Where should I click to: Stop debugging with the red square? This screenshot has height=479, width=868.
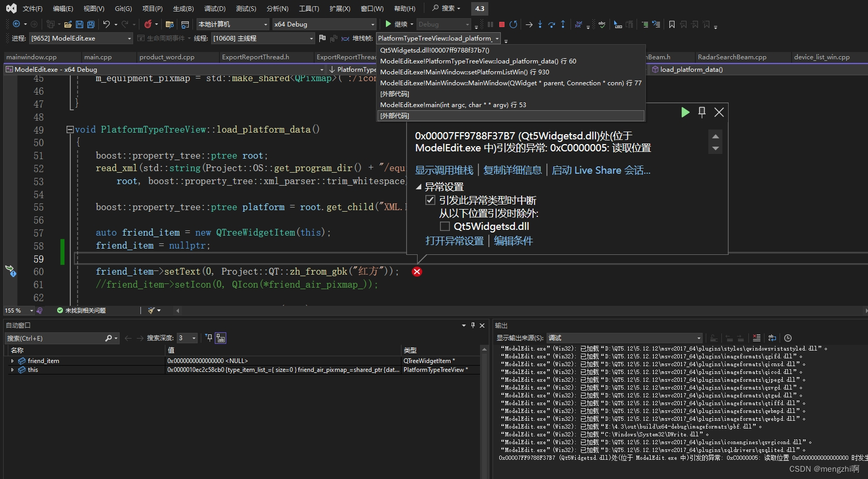(502, 24)
